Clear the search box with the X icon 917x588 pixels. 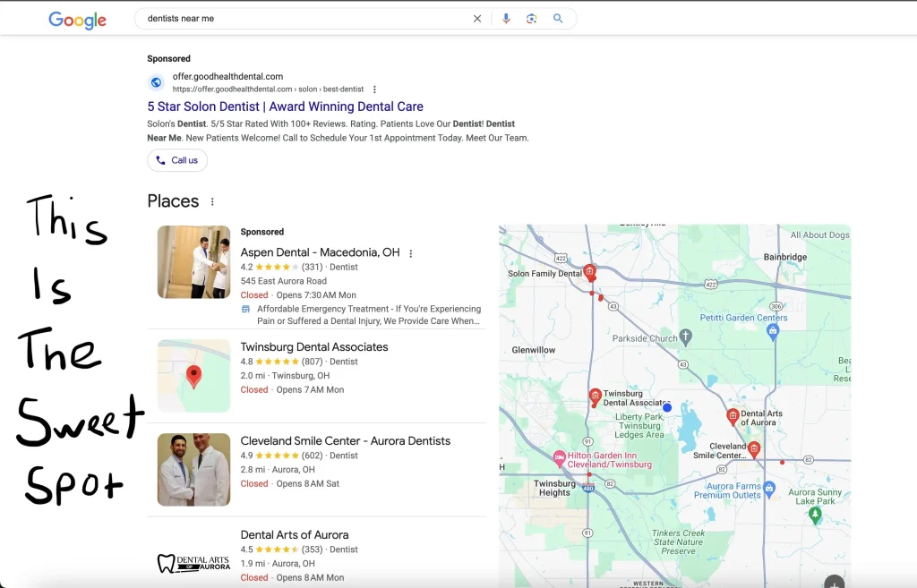pyautogui.click(x=477, y=19)
